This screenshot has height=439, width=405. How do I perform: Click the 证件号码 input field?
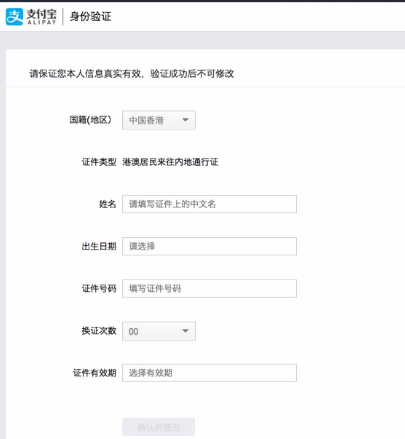[209, 288]
